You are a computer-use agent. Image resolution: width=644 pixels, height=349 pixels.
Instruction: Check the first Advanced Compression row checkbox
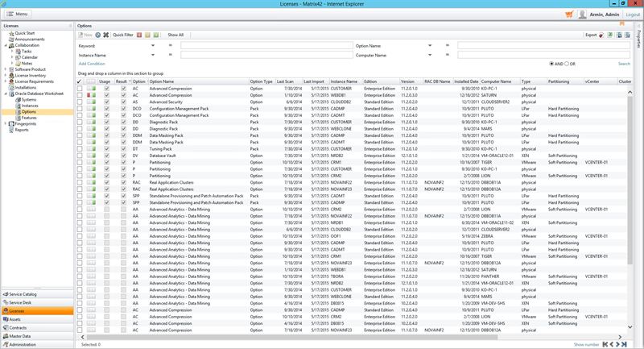coord(80,89)
